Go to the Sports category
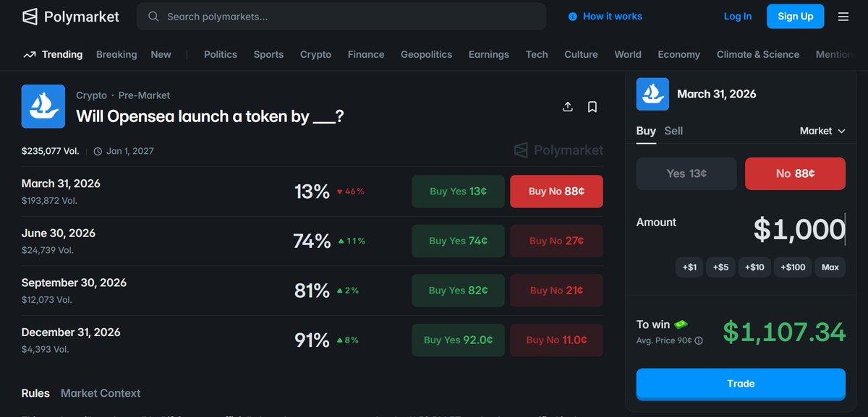Screen dimensions: 868x417 click(x=268, y=55)
